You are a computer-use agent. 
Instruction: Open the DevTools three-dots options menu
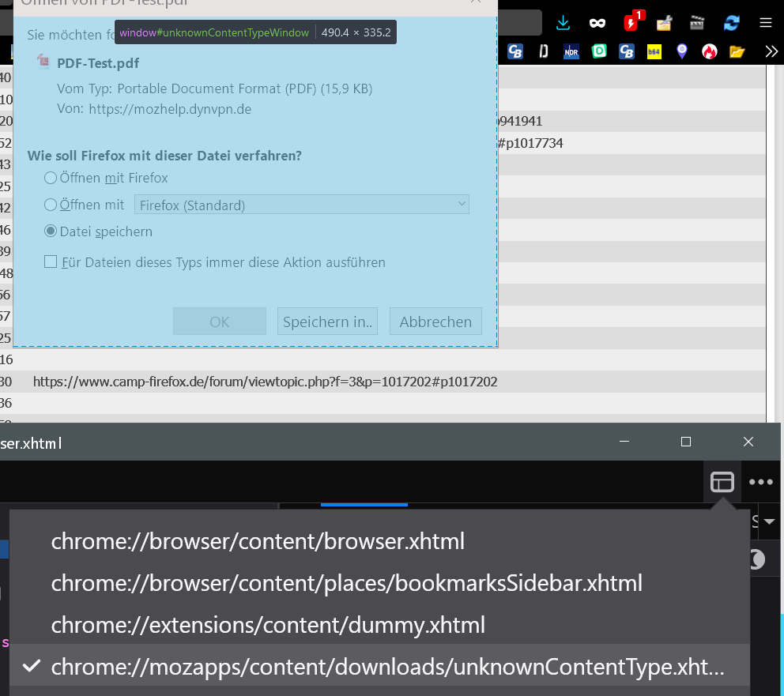pyautogui.click(x=760, y=482)
